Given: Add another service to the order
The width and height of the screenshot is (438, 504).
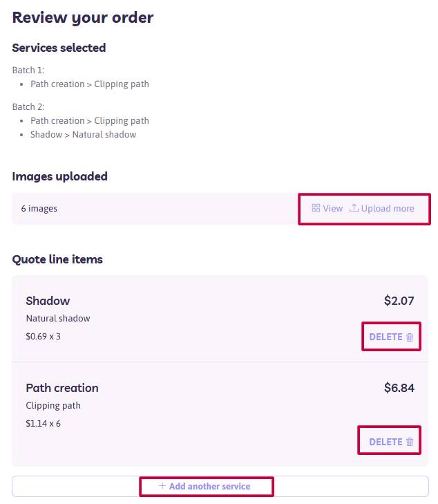Looking at the screenshot, I should coord(204,486).
